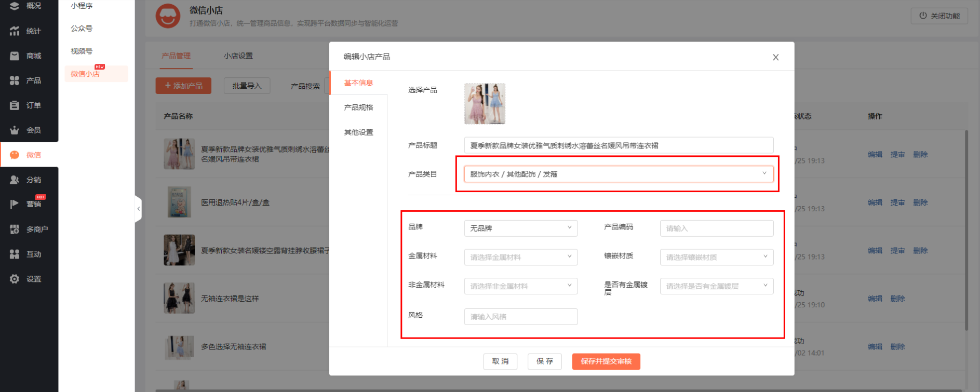The image size is (980, 392).
Task: Click 取消 cancel button
Action: click(500, 361)
